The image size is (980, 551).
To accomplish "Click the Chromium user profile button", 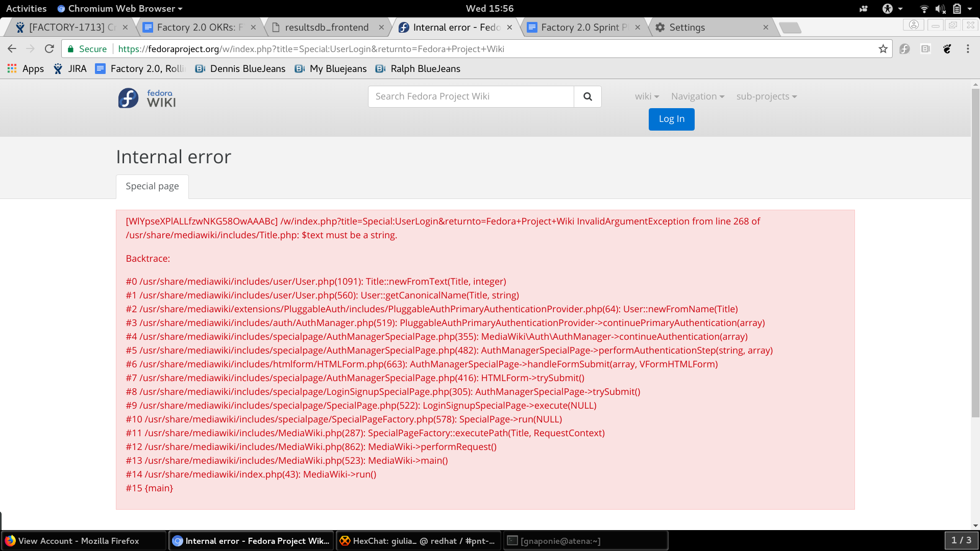I will click(914, 24).
